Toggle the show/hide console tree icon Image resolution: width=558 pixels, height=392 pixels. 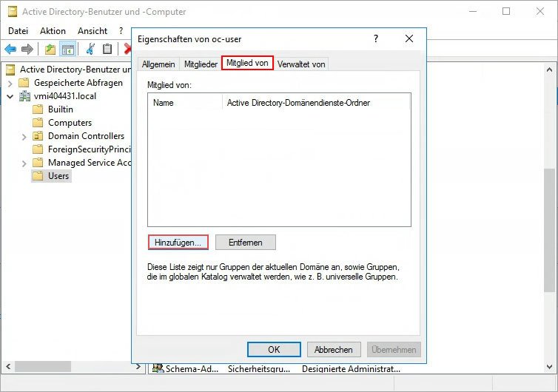67,49
